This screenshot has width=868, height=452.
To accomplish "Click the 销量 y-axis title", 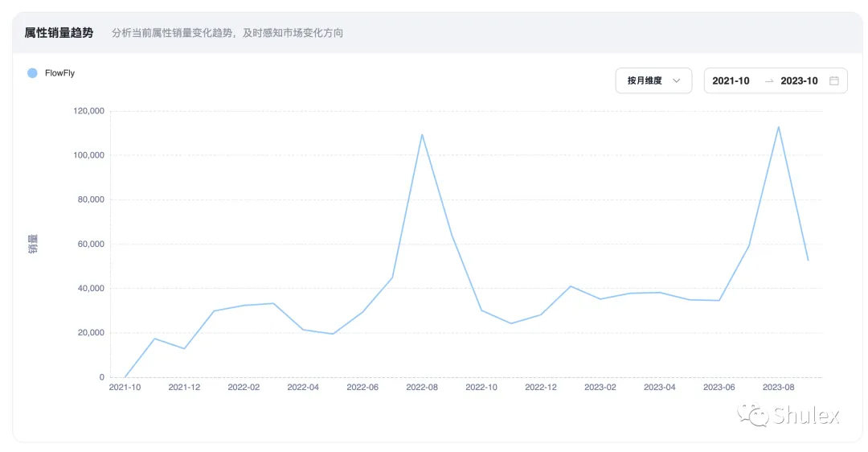I will click(33, 244).
